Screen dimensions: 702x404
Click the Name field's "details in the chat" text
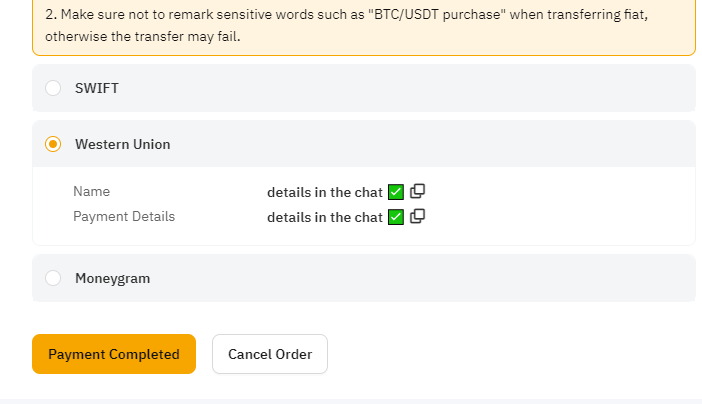[x=325, y=192]
